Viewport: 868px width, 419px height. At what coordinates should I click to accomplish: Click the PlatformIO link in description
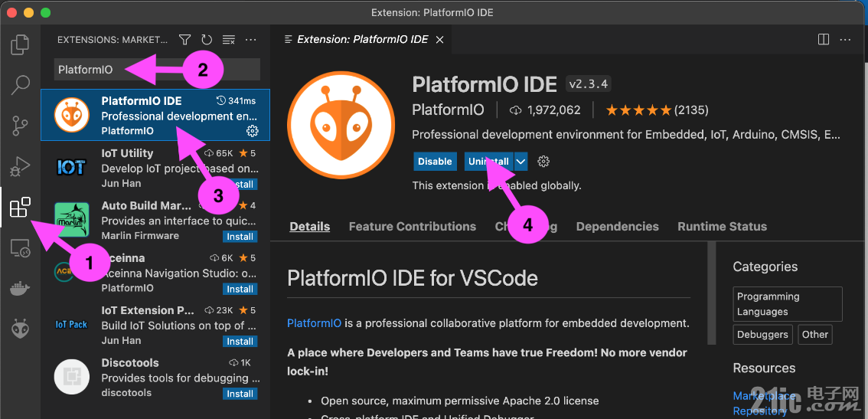pos(314,323)
